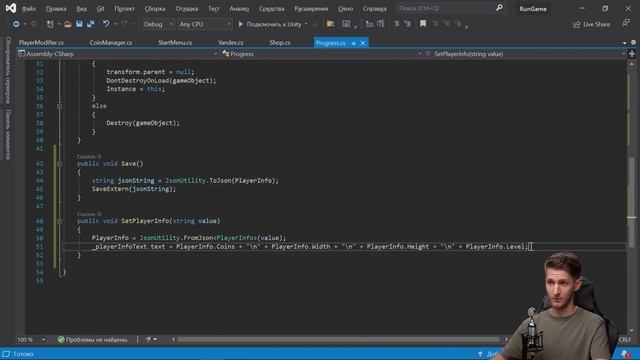Open the Сборка menu
The image size is (640, 360).
(x=155, y=9)
